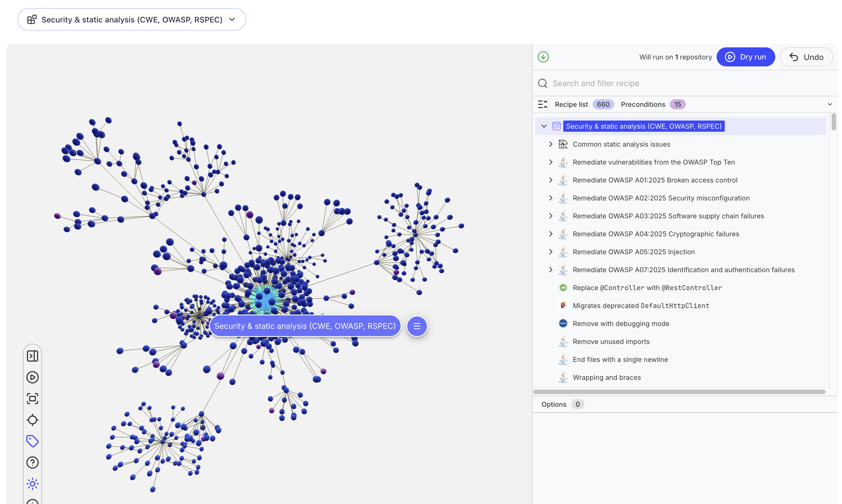The width and height of the screenshot is (842, 504).
Task: Click the Java icon beside Remove unused imports
Action: pos(563,341)
